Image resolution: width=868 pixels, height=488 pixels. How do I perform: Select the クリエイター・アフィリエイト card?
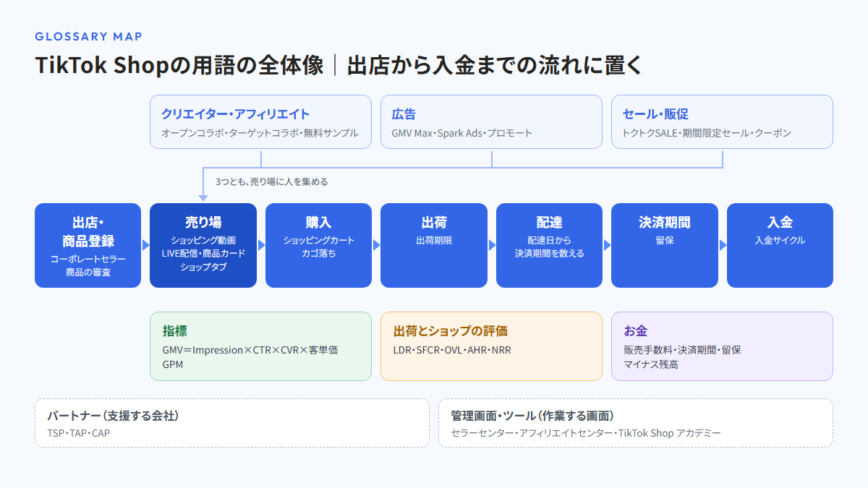(260, 122)
